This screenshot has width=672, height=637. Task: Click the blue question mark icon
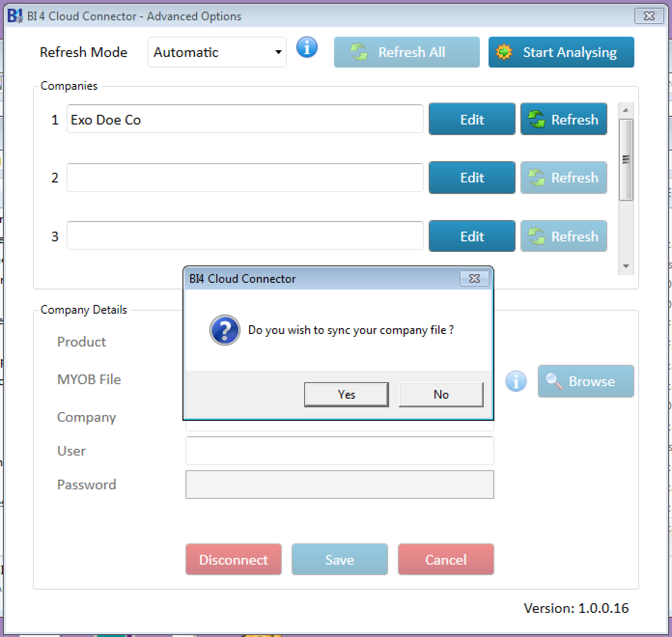[x=224, y=330]
